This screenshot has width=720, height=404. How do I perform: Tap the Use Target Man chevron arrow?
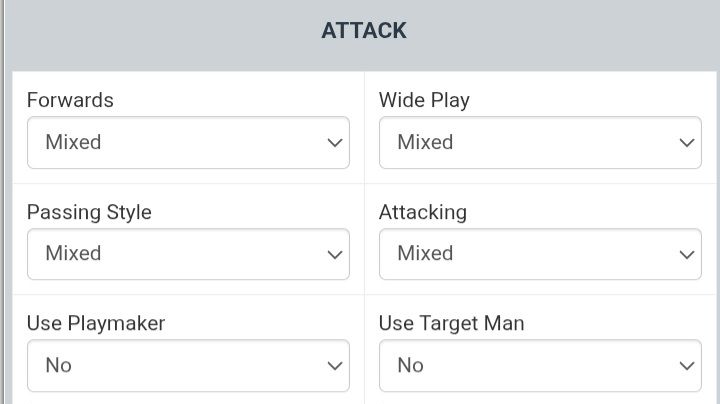click(687, 366)
